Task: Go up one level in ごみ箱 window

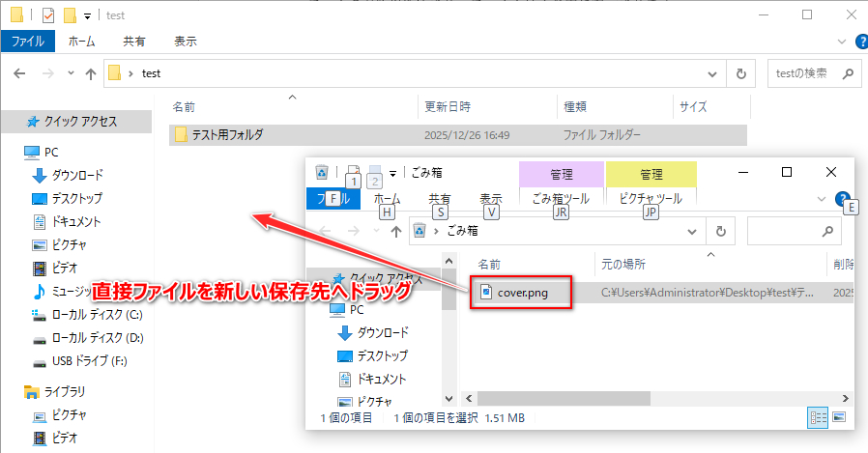Action: (395, 231)
